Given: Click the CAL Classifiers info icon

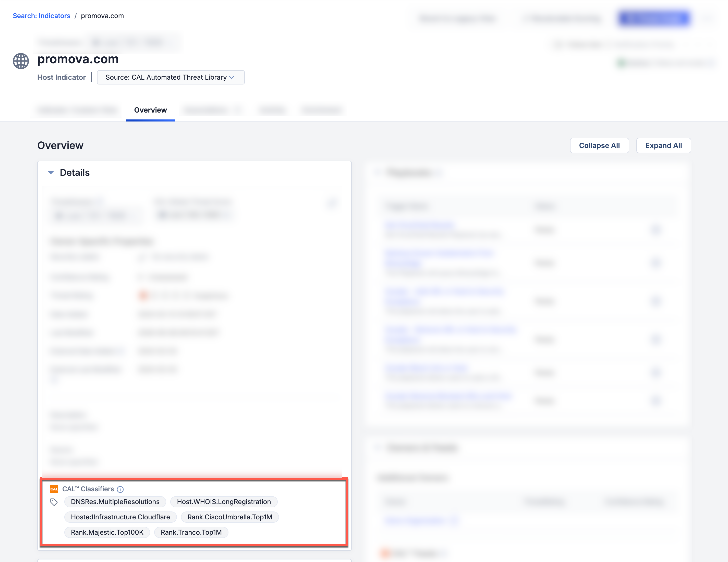Looking at the screenshot, I should (x=120, y=489).
